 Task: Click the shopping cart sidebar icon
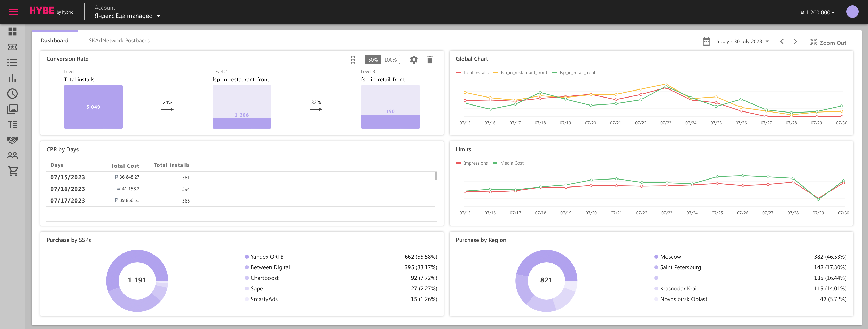(12, 171)
